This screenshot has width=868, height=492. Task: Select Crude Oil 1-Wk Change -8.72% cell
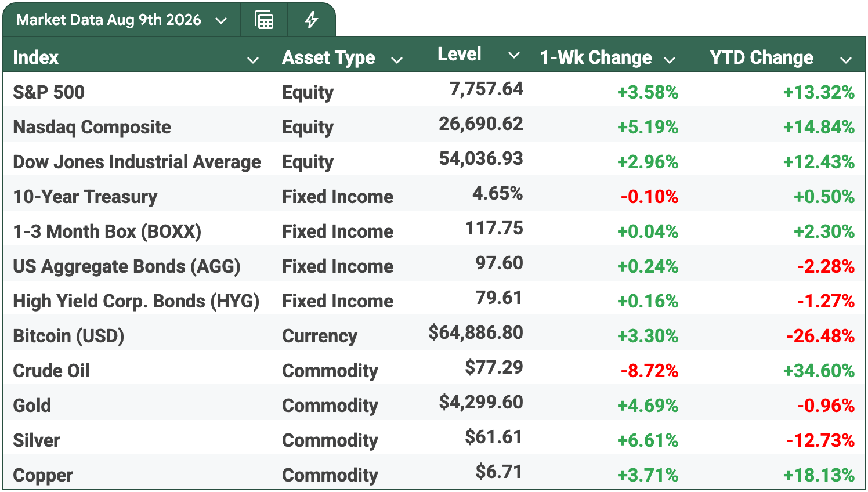649,371
